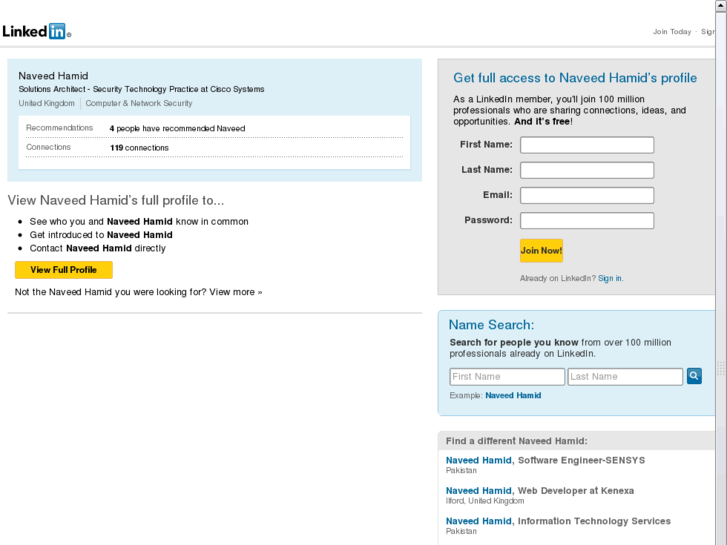Click 'Contact Naveed Hamid directly' bullet
Image resolution: width=727 pixels, height=545 pixels.
click(x=97, y=248)
